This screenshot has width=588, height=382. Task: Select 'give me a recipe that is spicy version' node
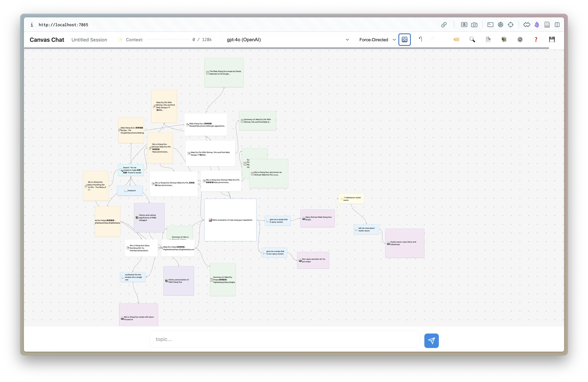pyautogui.click(x=278, y=221)
